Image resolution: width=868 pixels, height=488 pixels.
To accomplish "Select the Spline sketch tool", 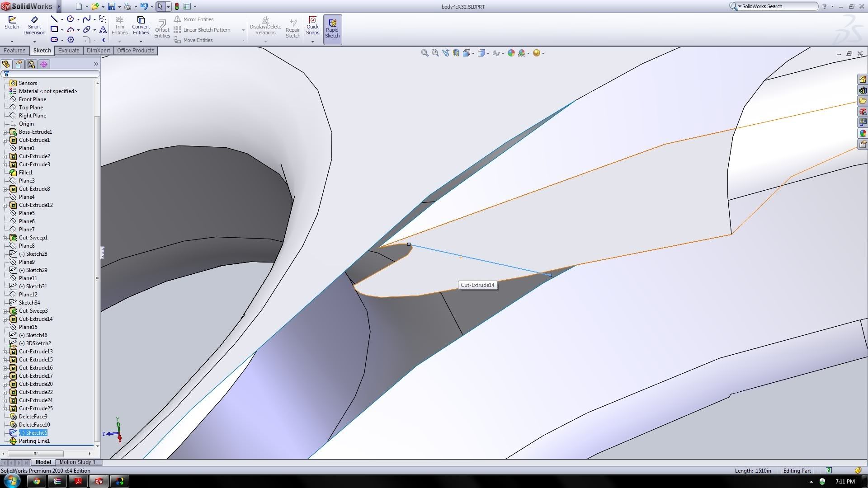I will pos(87,19).
